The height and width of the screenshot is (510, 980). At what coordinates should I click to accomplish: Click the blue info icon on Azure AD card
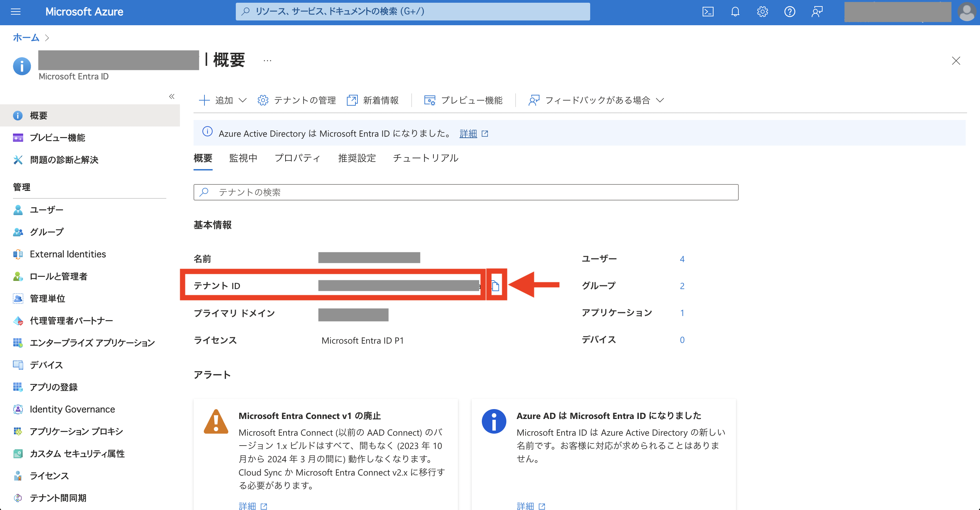[494, 421]
